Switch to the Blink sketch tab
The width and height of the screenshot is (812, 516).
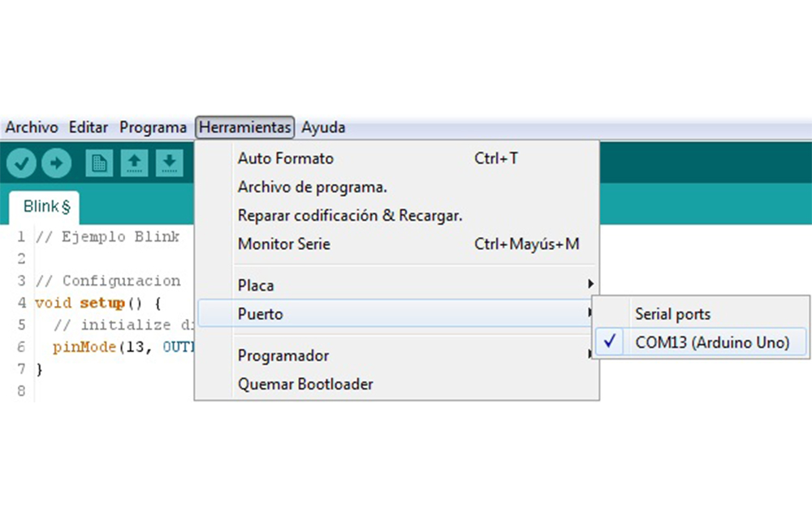coord(45,207)
